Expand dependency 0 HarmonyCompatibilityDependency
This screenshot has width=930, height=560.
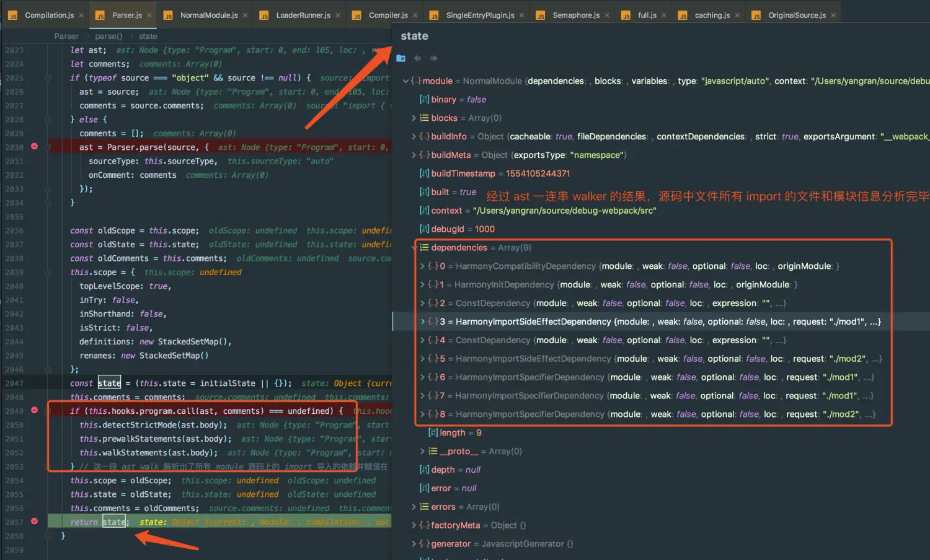(422, 266)
